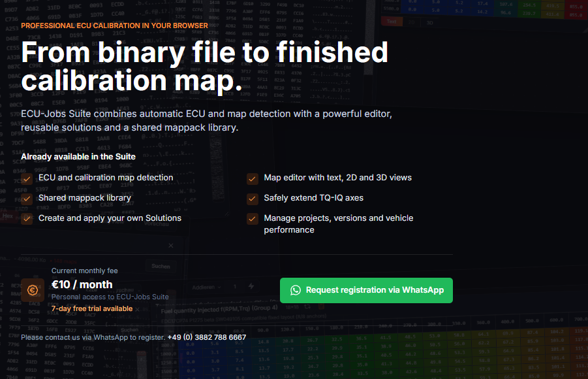Click the faded X close icon above divider

click(x=171, y=246)
